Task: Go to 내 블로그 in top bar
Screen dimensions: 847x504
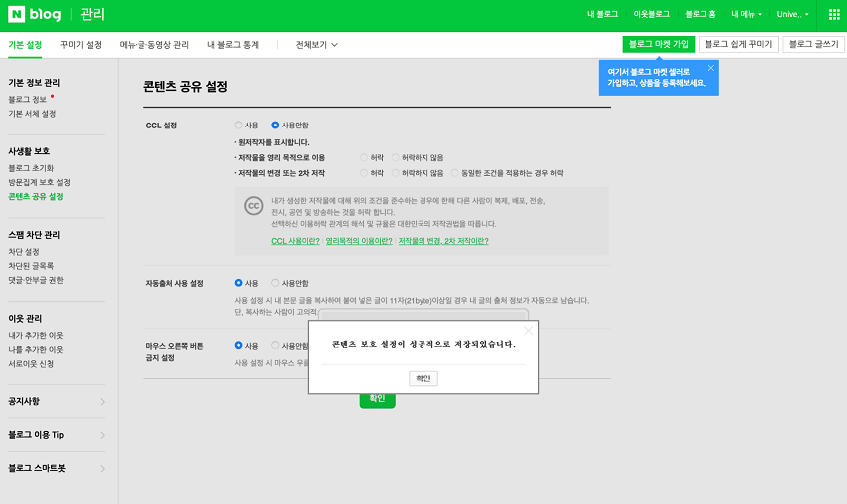Action: click(602, 15)
